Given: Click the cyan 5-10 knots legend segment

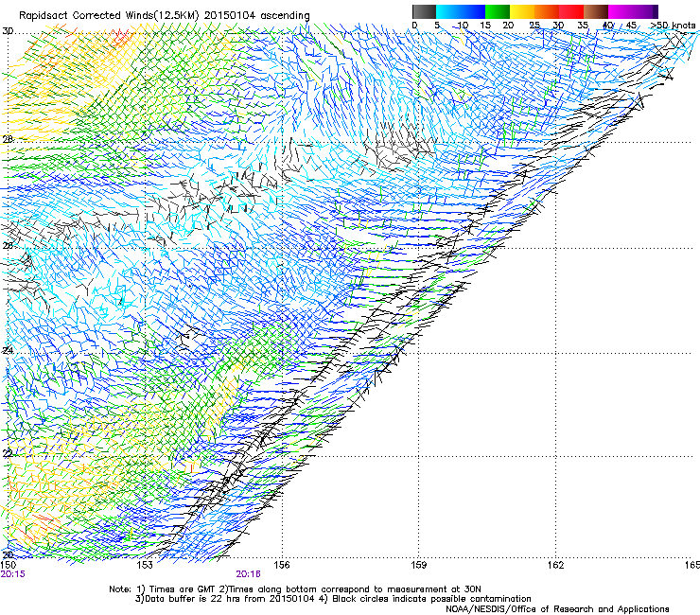Looking at the screenshot, I should tap(447, 11).
